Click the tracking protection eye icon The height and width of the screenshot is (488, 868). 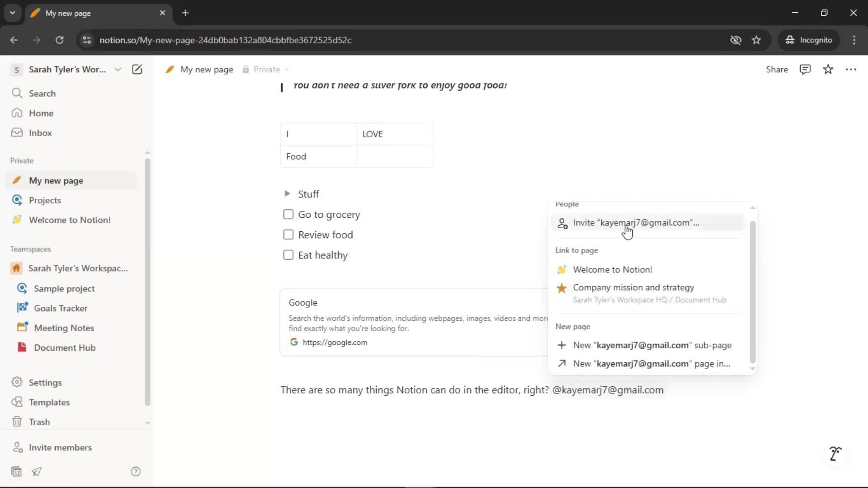tap(736, 40)
